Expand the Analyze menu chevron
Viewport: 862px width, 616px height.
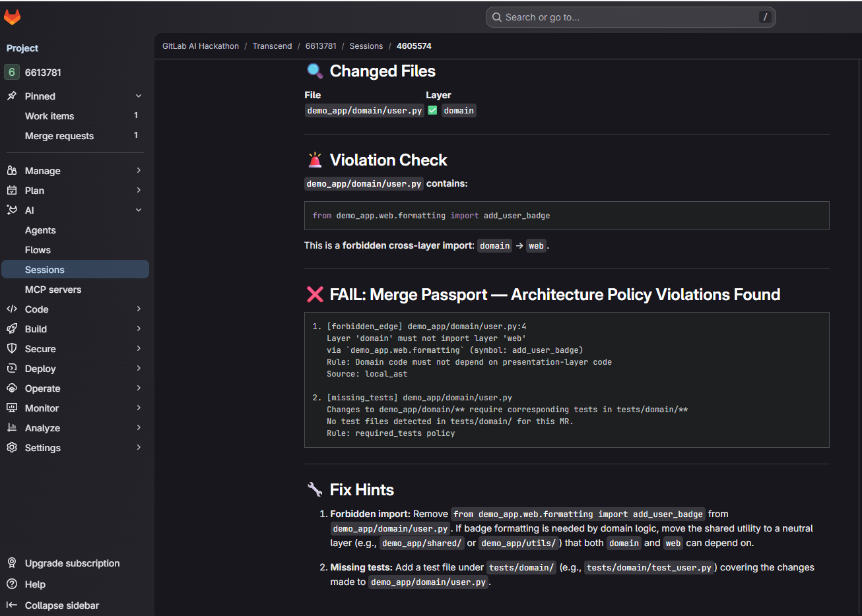(139, 428)
